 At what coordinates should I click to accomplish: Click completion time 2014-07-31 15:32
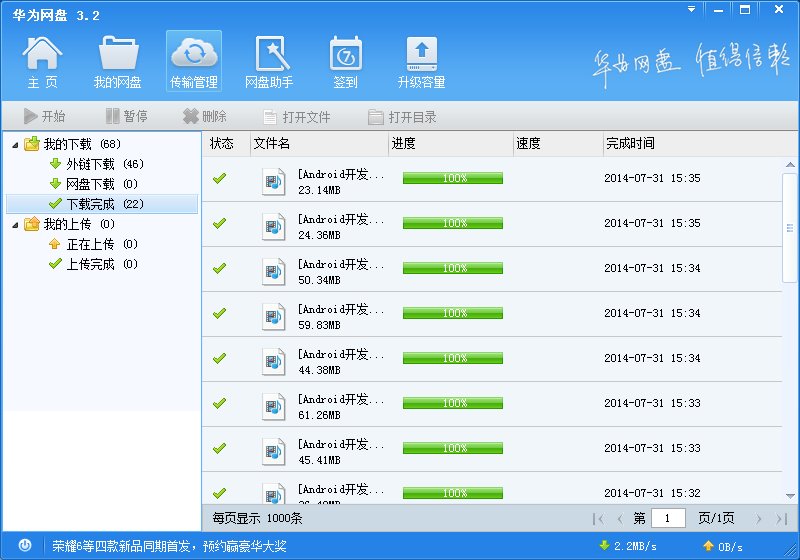pos(652,493)
